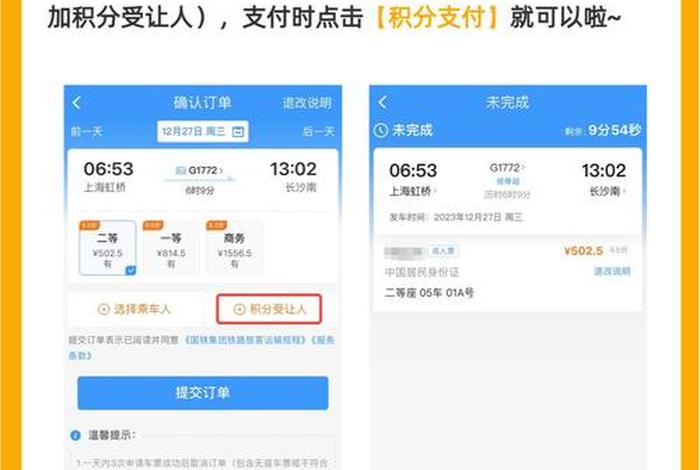The image size is (700, 470).
Task: Tap 经停站 stops link under G1772
Action: 508,181
